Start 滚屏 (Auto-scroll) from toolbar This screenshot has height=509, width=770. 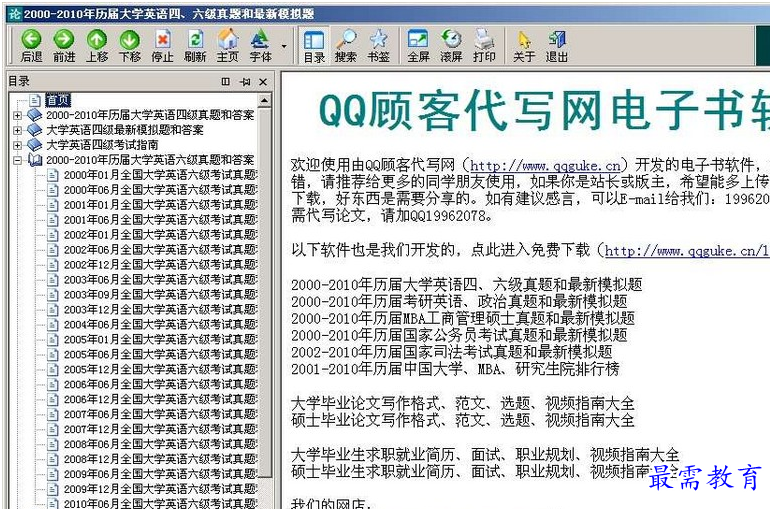pyautogui.click(x=451, y=46)
